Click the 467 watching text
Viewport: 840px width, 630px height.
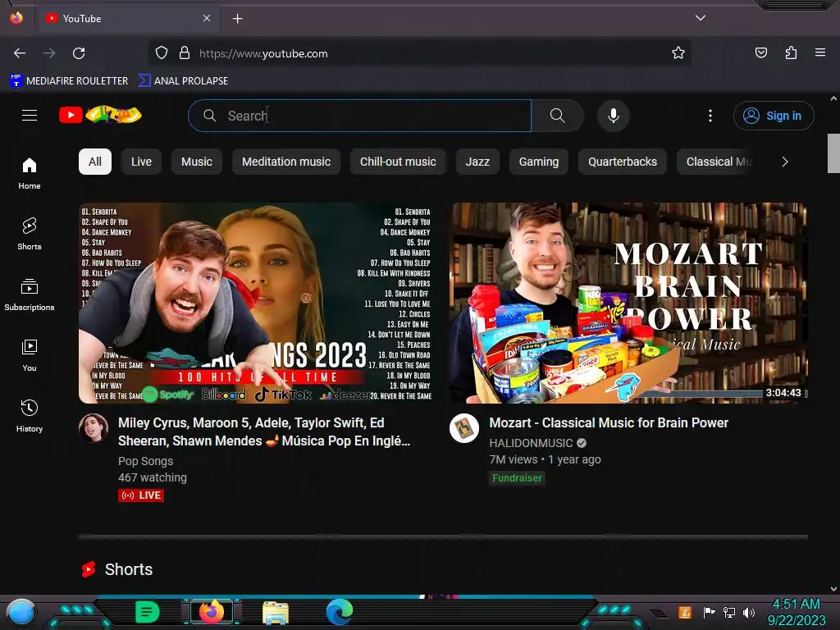(x=153, y=477)
